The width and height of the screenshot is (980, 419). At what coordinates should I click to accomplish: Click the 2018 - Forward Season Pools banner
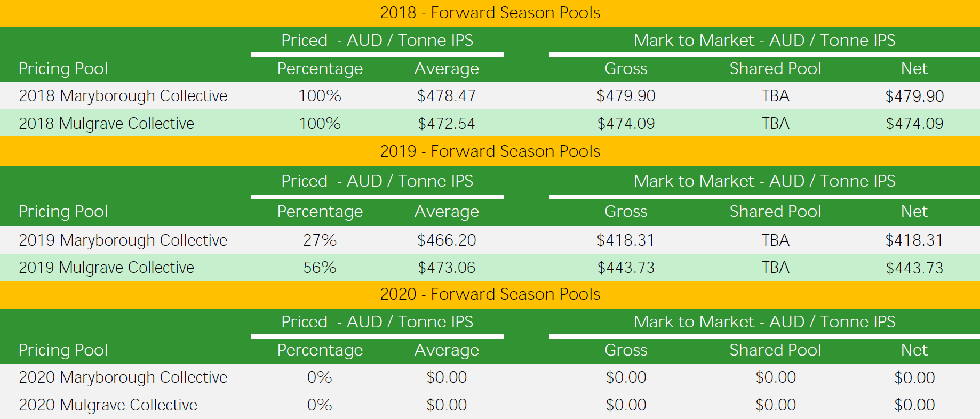(x=490, y=13)
